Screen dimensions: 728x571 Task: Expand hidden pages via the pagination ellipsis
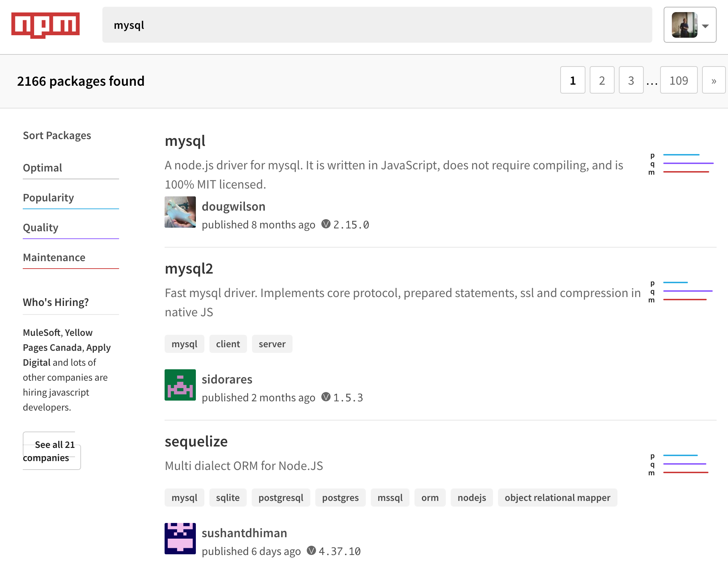(x=652, y=81)
